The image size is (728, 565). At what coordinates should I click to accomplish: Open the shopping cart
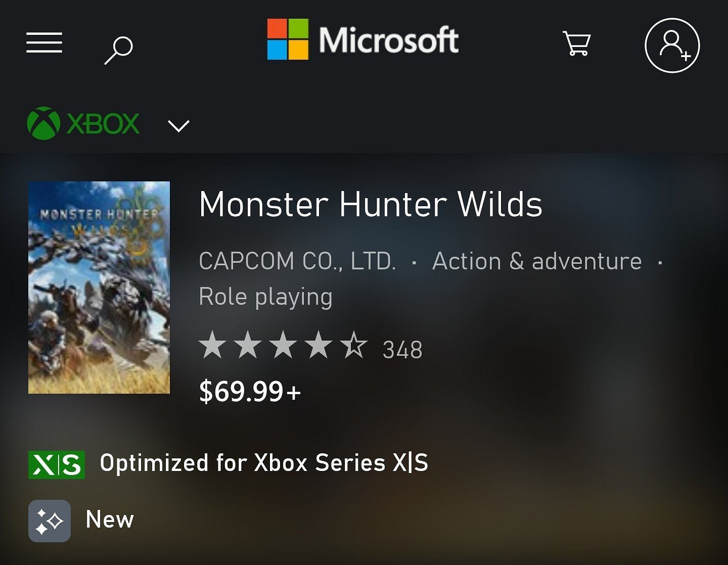[x=576, y=43]
